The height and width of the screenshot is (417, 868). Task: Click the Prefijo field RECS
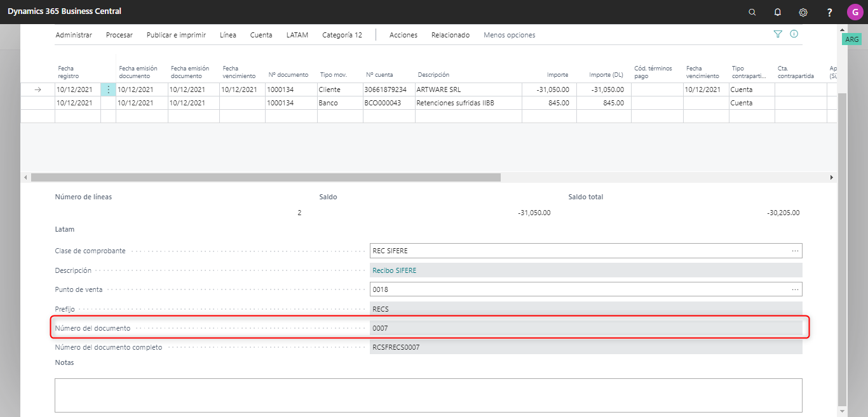[x=586, y=309]
